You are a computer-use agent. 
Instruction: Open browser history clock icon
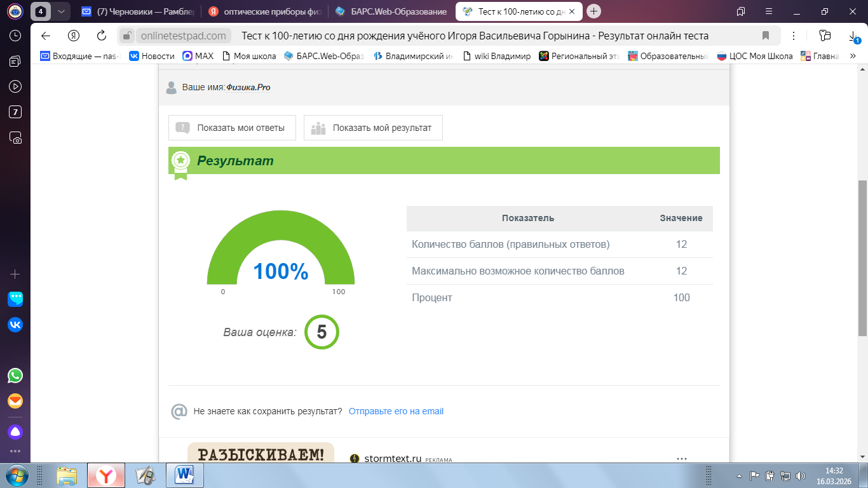tap(15, 36)
